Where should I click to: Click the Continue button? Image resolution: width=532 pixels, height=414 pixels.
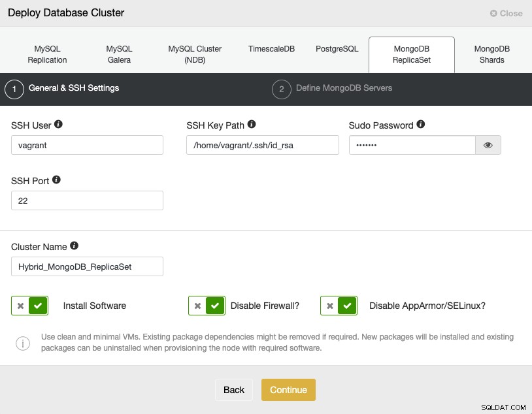[288, 390]
